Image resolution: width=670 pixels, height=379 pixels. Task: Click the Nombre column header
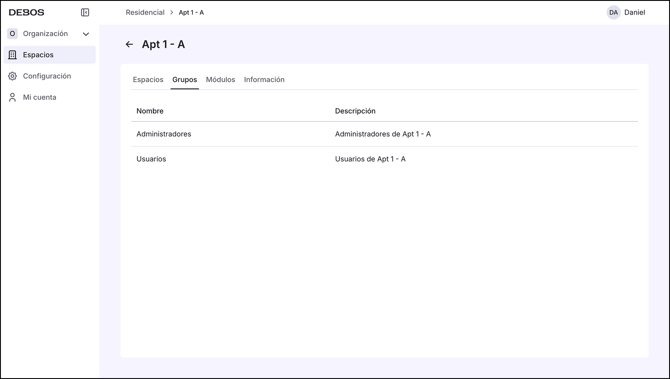150,111
